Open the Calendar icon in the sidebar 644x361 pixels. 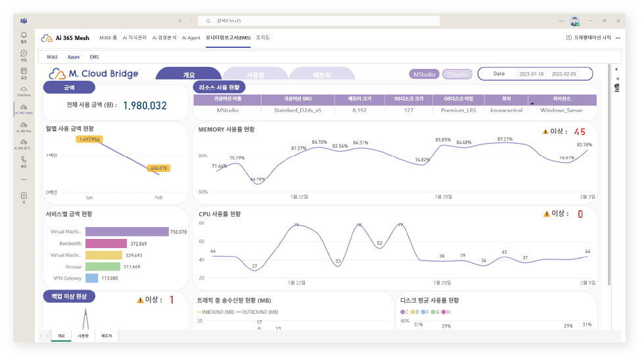pos(24,72)
